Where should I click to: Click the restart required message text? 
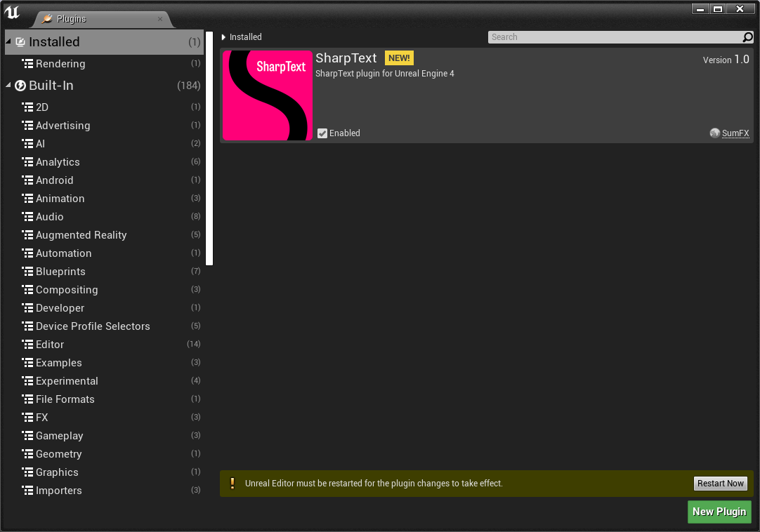(374, 484)
